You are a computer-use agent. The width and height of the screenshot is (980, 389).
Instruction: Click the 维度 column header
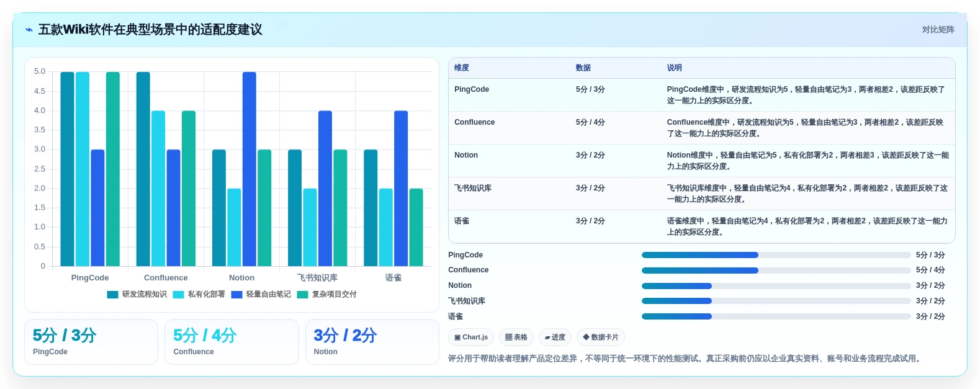pyautogui.click(x=462, y=68)
